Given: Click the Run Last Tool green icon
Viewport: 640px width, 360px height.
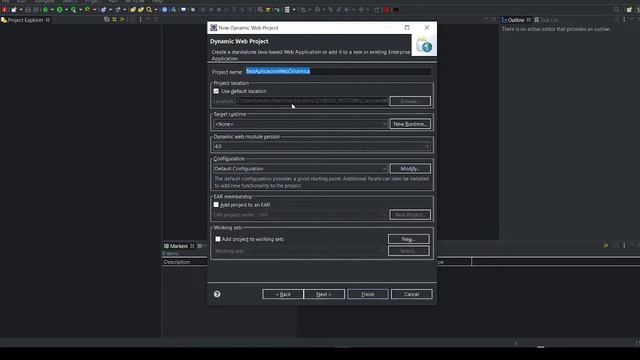Looking at the screenshot, I should pyautogui.click(x=87, y=10).
